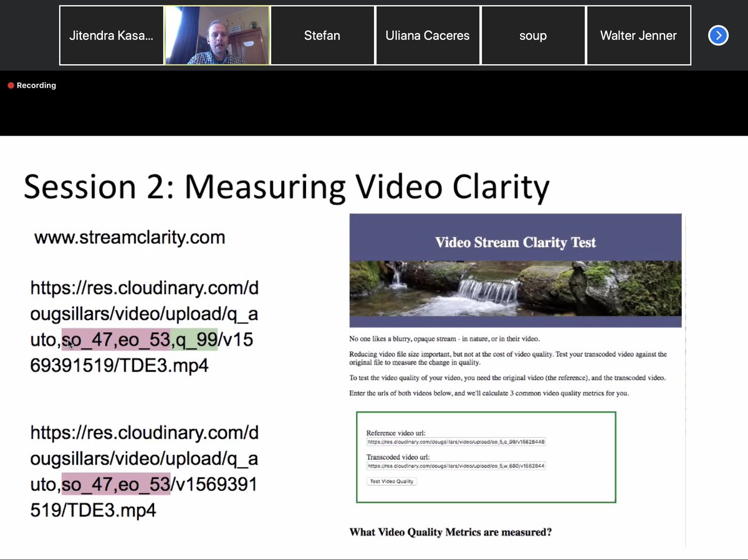The width and height of the screenshot is (748, 560).
Task: Select Stefan participant tile
Action: [322, 36]
